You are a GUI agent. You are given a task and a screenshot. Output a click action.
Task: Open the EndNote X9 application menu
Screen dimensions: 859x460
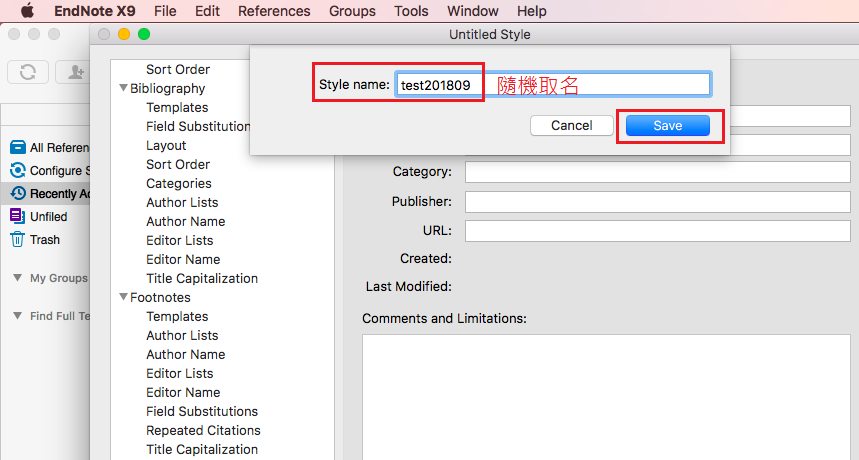point(95,11)
